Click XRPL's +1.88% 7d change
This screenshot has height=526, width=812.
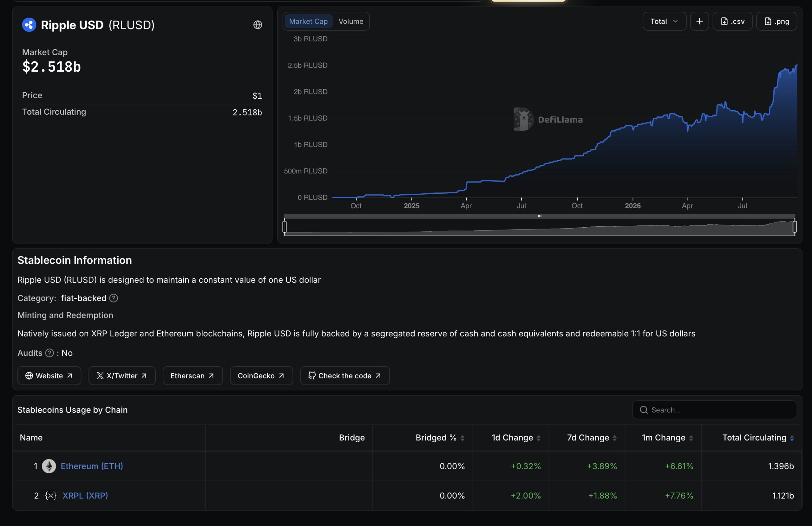click(603, 495)
